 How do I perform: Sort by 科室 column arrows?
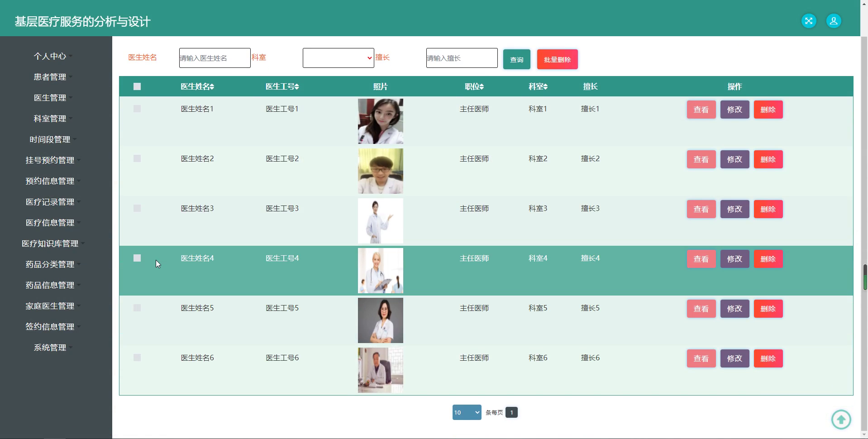click(545, 86)
